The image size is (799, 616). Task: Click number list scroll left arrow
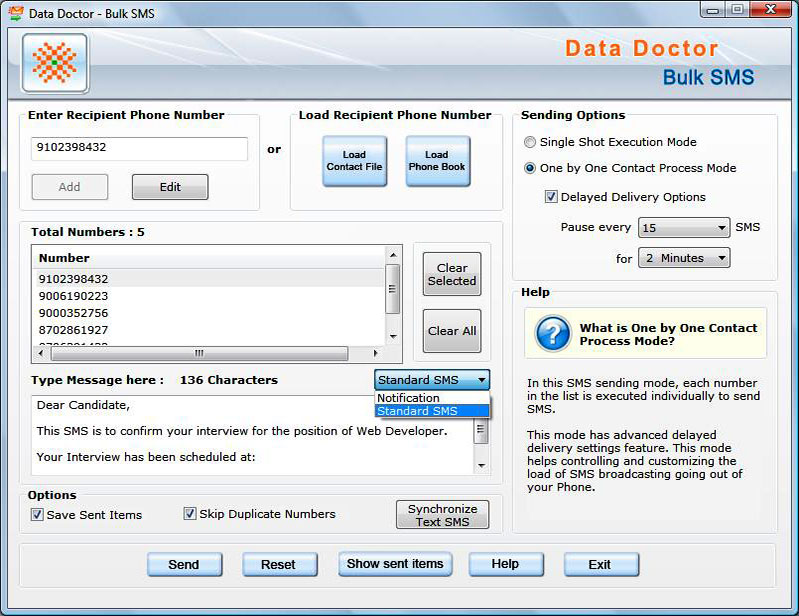coord(41,353)
